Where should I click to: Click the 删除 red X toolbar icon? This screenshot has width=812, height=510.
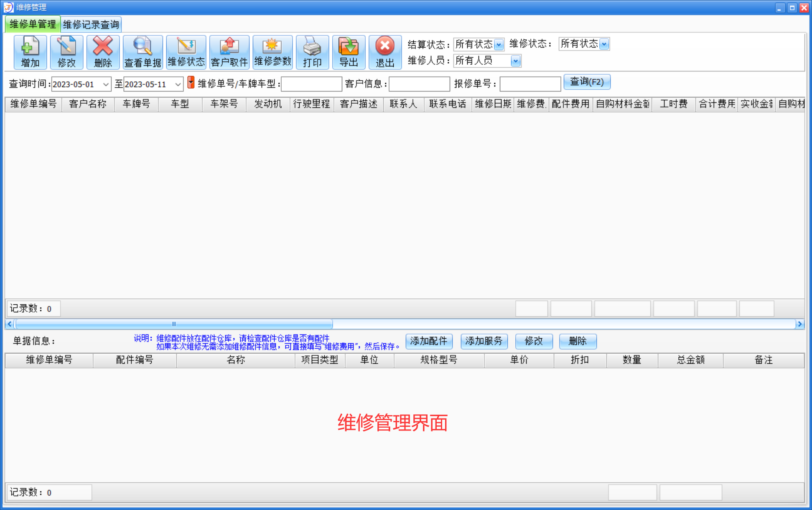[103, 52]
